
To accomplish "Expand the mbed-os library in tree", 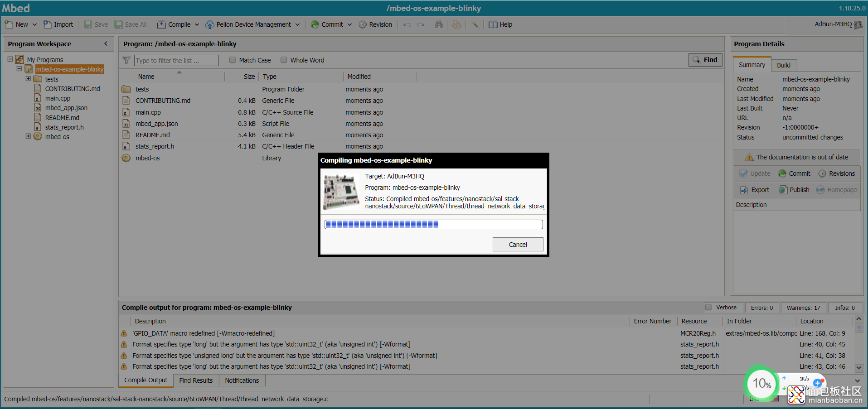I will tap(28, 136).
